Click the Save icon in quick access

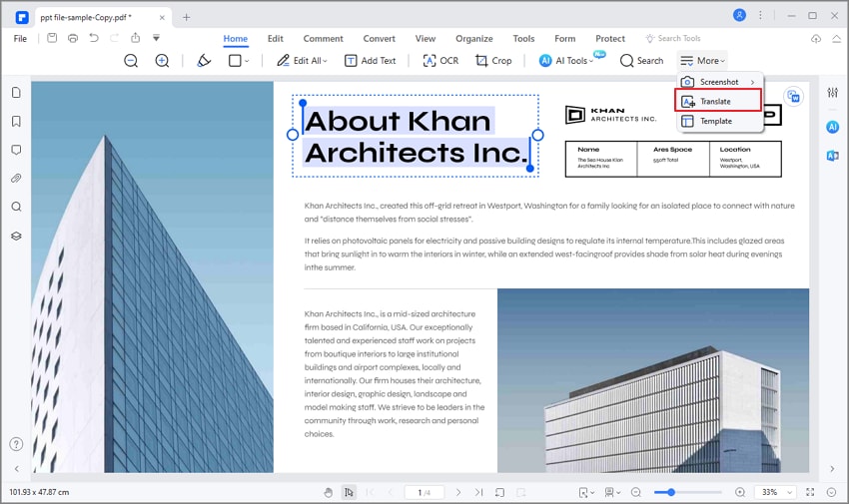(x=52, y=38)
